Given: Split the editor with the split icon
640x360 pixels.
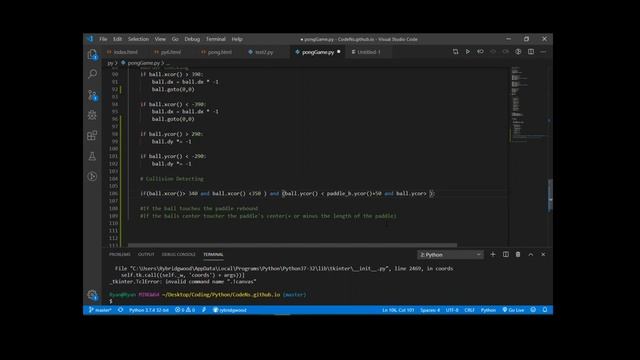Looking at the screenshot, I should pos(531,52).
